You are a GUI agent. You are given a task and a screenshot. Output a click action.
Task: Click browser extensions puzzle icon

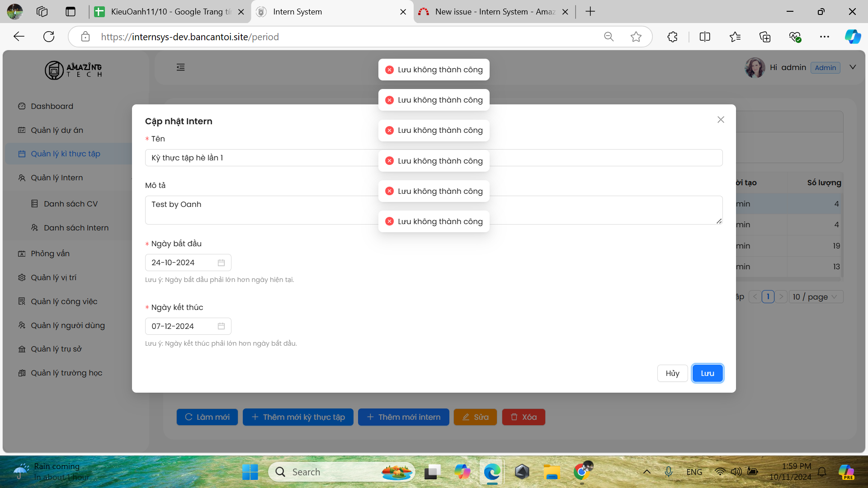click(x=672, y=37)
